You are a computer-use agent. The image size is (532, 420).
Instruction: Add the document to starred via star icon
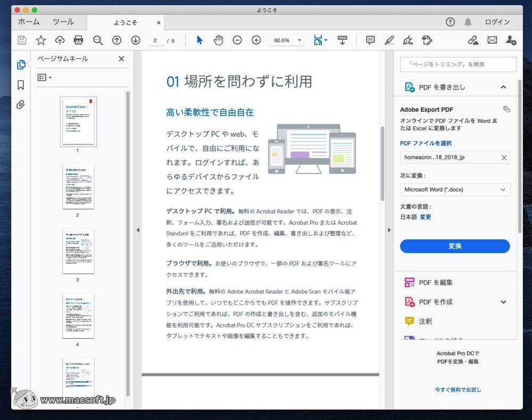pyautogui.click(x=41, y=40)
